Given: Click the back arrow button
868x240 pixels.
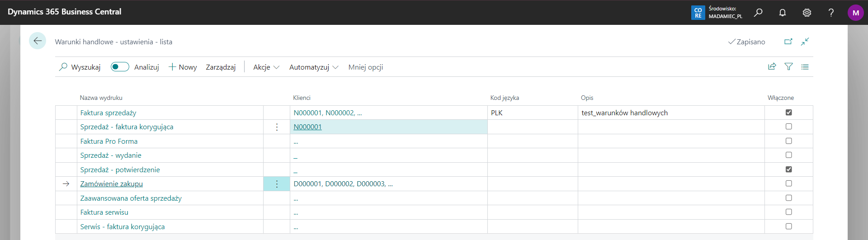Looking at the screenshot, I should click(38, 41).
